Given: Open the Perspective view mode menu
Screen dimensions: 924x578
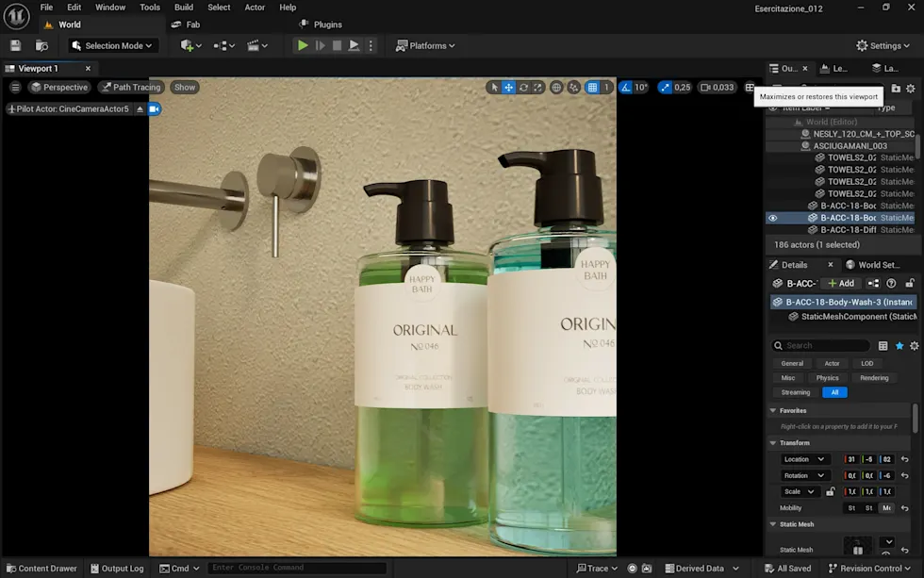Looking at the screenshot, I should pyautogui.click(x=59, y=87).
